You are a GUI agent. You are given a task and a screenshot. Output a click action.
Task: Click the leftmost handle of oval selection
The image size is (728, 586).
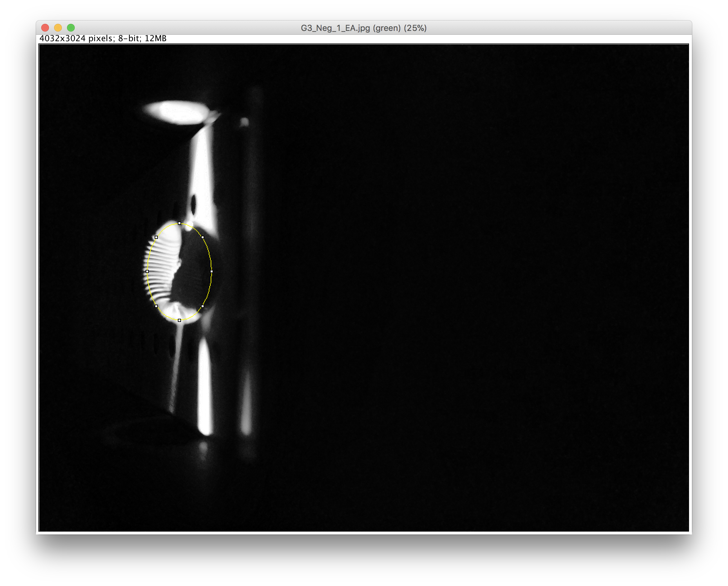147,271
